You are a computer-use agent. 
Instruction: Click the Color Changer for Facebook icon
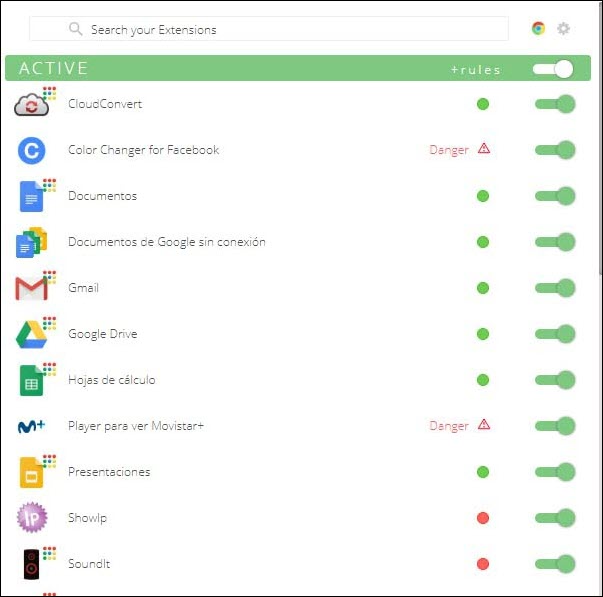click(x=32, y=150)
